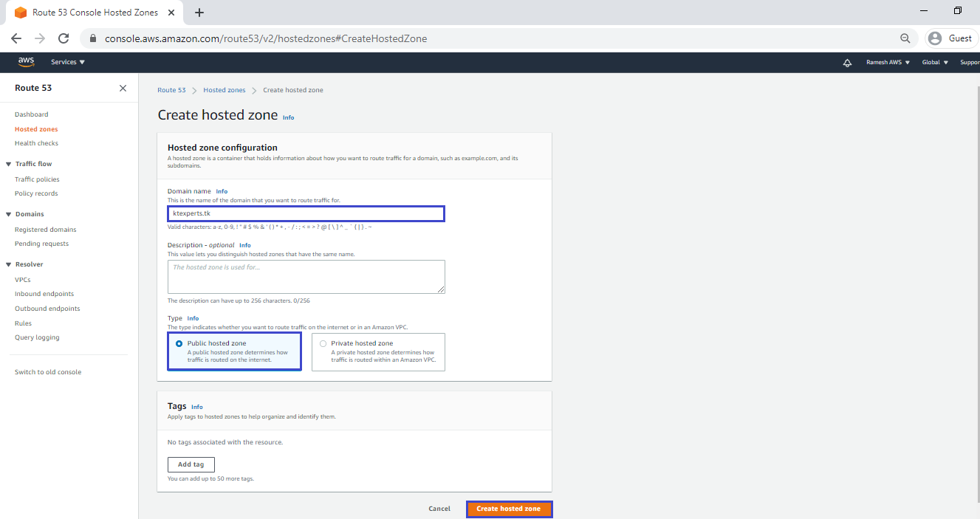The width and height of the screenshot is (980, 519).
Task: Open a new browser tab
Action: (199, 13)
